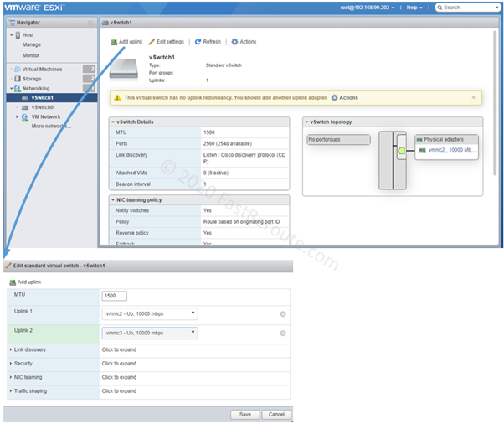Click Add uplink in the vSwitch1 toolbar
This screenshot has width=504, height=424.
click(x=126, y=42)
